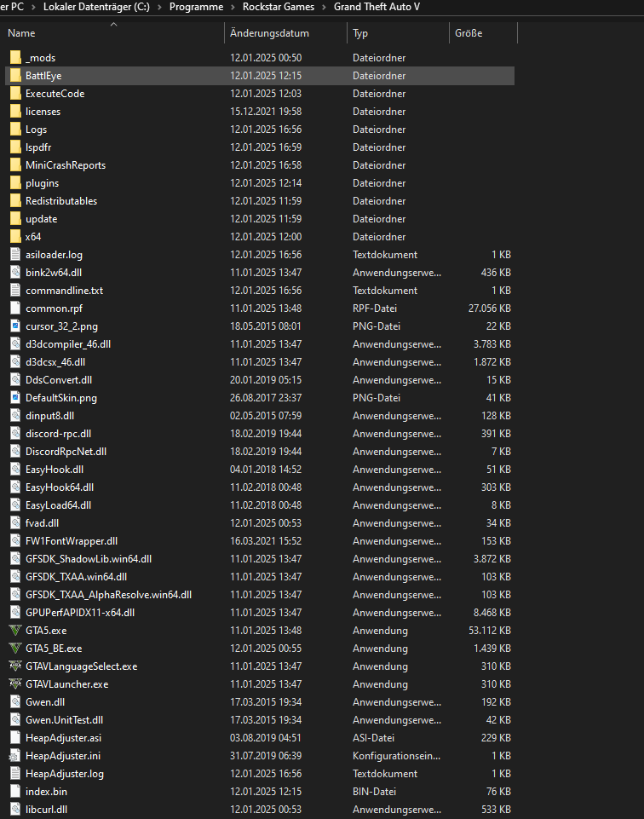Click the GTAVLauncher.exe icon

tap(15, 683)
